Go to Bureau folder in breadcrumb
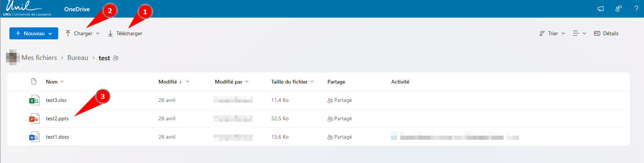This screenshot has width=644, height=163. point(78,58)
